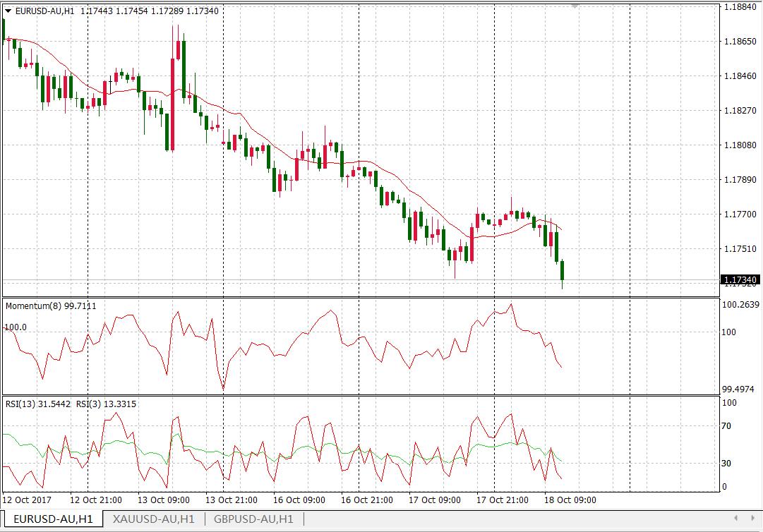Click the latest green candlestick near 1.17340
The height and width of the screenshot is (532, 763).
[562, 270]
